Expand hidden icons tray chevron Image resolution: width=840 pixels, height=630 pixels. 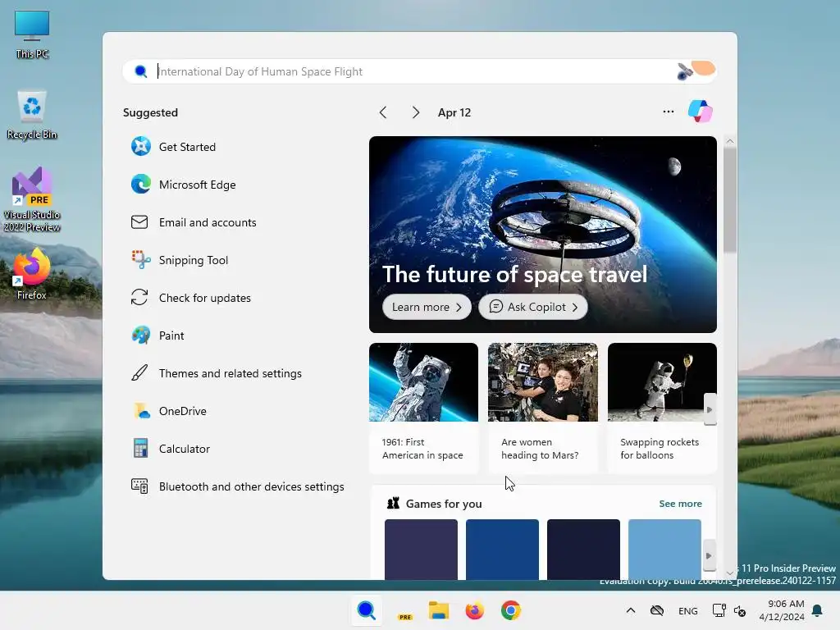point(631,610)
